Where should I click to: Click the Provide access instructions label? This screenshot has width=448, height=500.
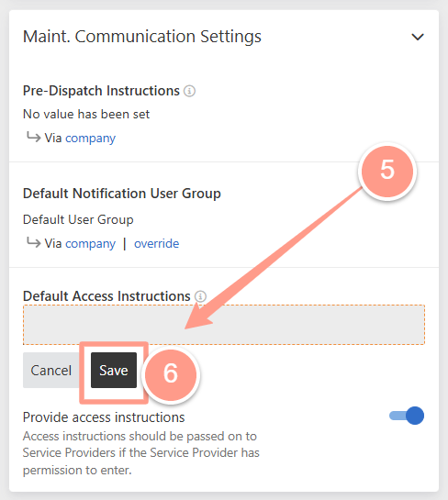point(104,417)
